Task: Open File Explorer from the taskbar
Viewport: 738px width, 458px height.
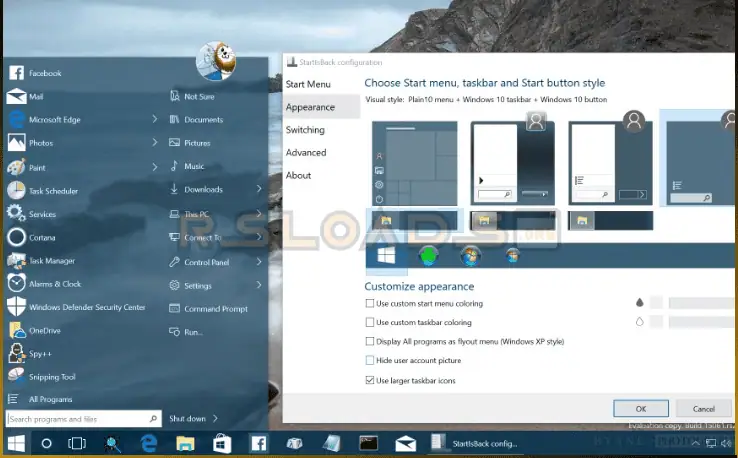Action: (x=185, y=443)
